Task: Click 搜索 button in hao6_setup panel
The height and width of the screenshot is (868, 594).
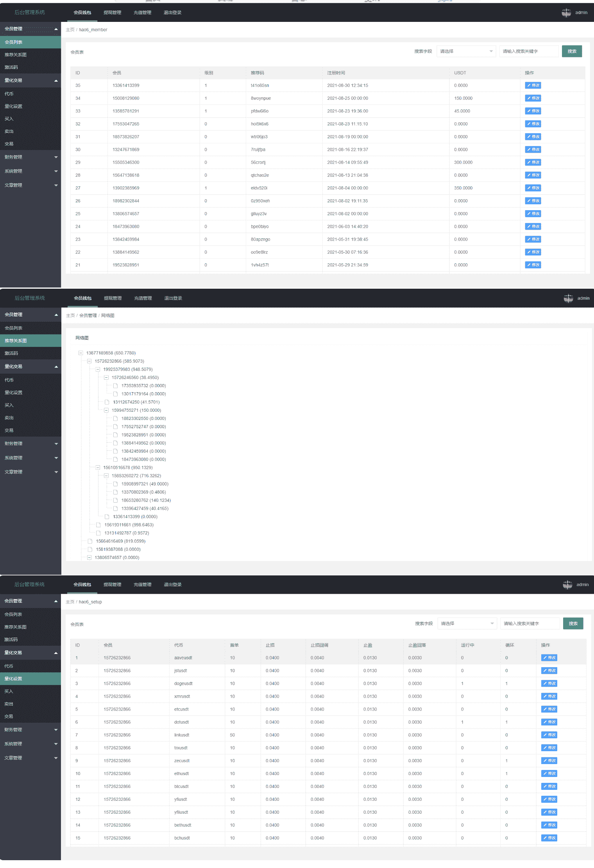Action: 573,623
